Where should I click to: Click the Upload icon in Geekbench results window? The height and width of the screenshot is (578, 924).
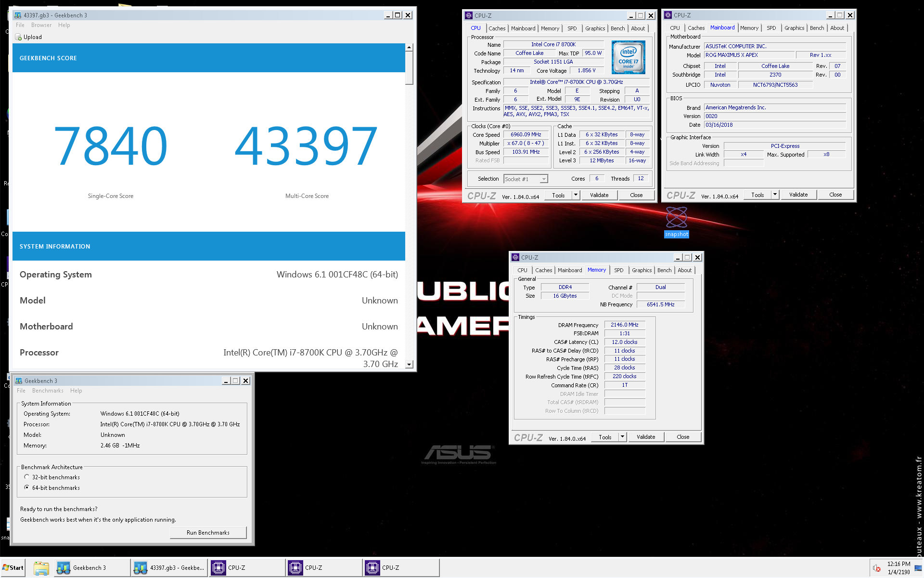click(18, 37)
